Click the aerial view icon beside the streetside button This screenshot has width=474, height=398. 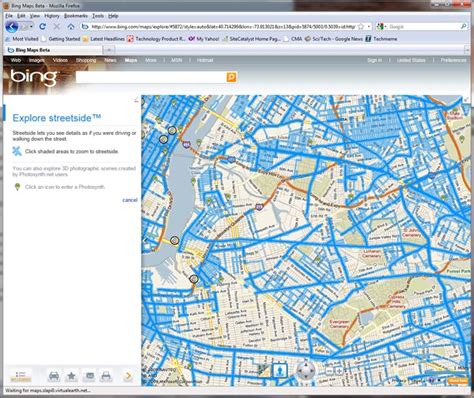[x=264, y=371]
